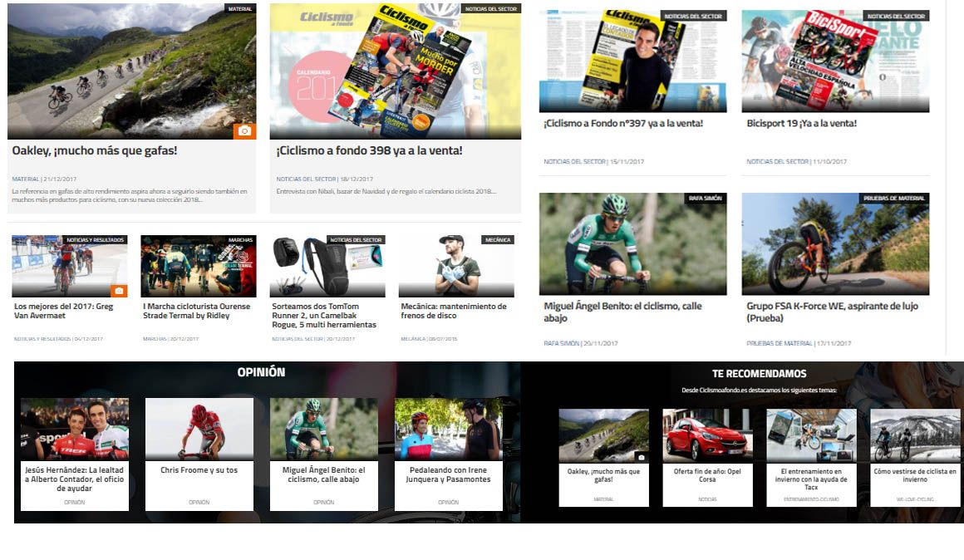The image size is (964, 560).
Task: Click camera icon on the recommended Oakley thumbnail
Action: pos(642,457)
